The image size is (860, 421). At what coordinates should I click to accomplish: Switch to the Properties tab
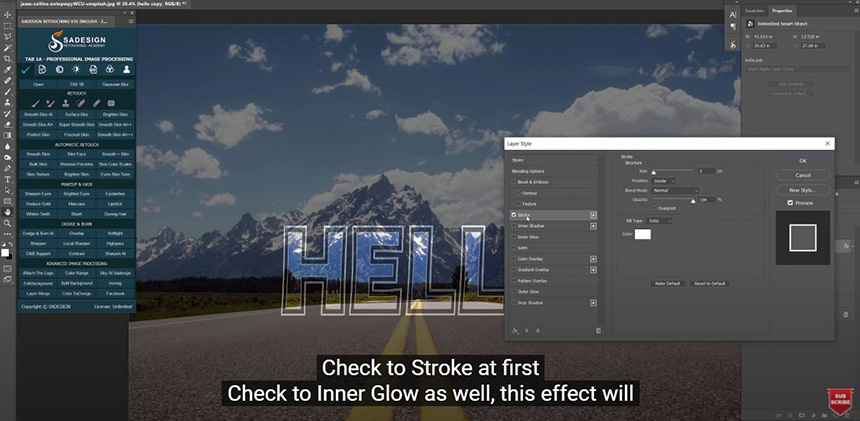click(x=782, y=10)
